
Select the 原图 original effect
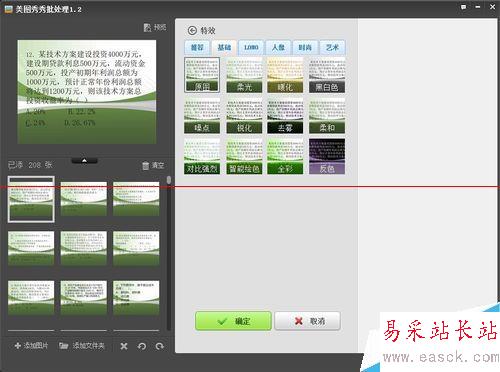(202, 75)
